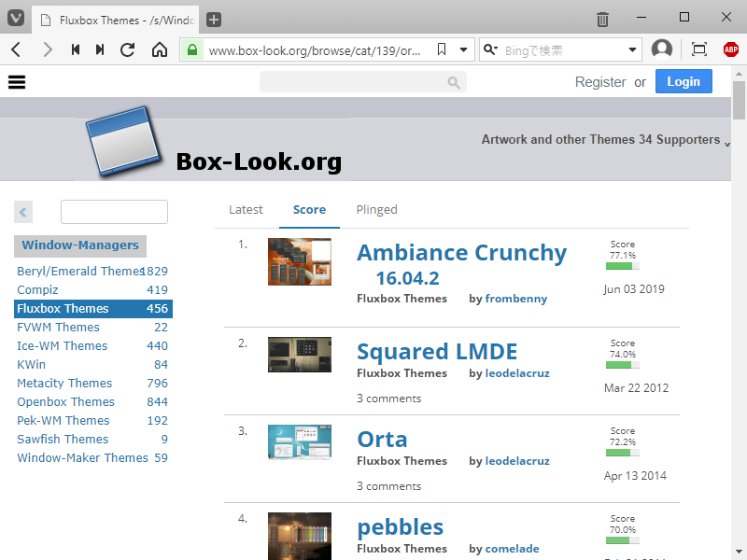The image size is (747, 560).
Task: Open the search engine dropdown arrow
Action: (632, 49)
